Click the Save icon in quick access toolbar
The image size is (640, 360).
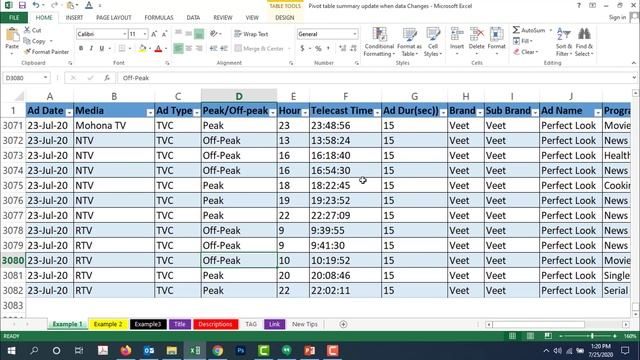tap(22, 6)
